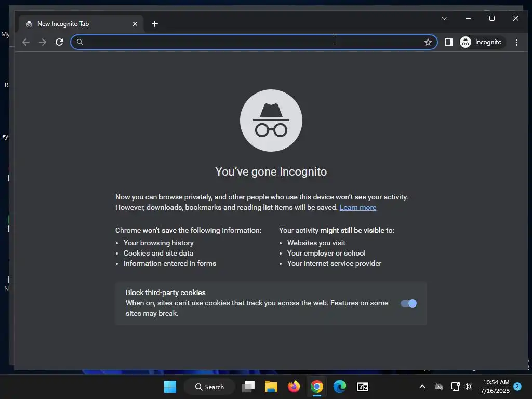This screenshot has height=399, width=532.
Task: Open Windows Start menu
Action: (x=170, y=387)
